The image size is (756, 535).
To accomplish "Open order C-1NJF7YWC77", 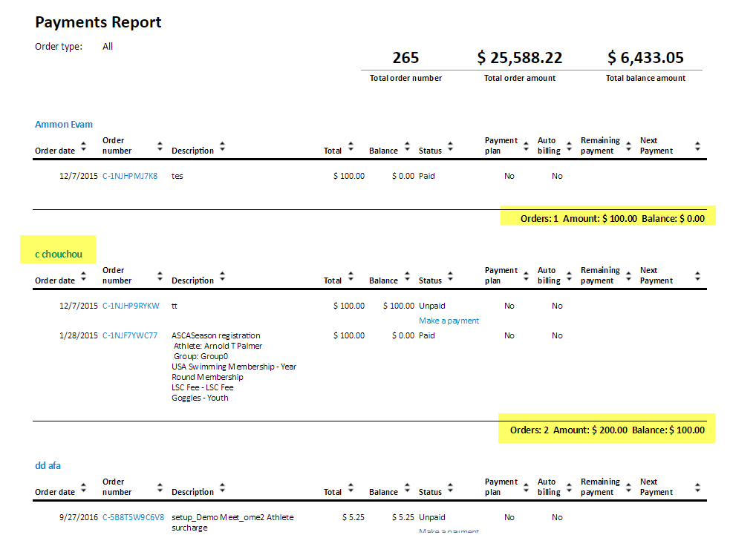I will pyautogui.click(x=130, y=335).
